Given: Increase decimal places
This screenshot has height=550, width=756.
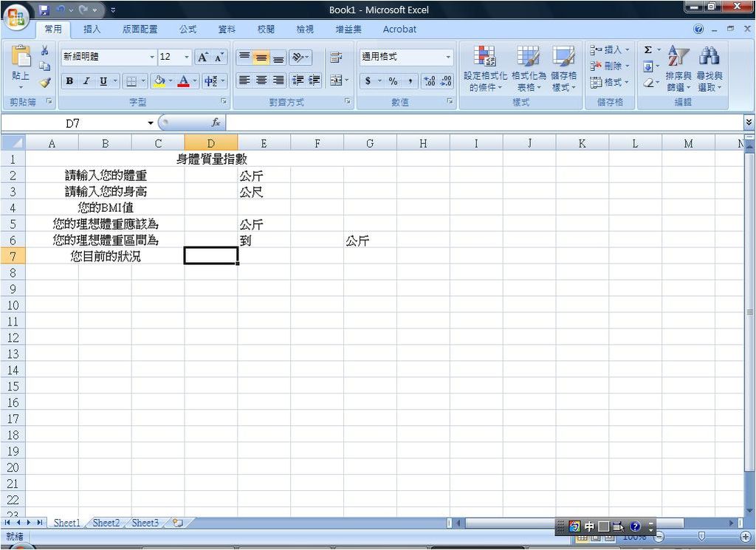Looking at the screenshot, I should (429, 81).
